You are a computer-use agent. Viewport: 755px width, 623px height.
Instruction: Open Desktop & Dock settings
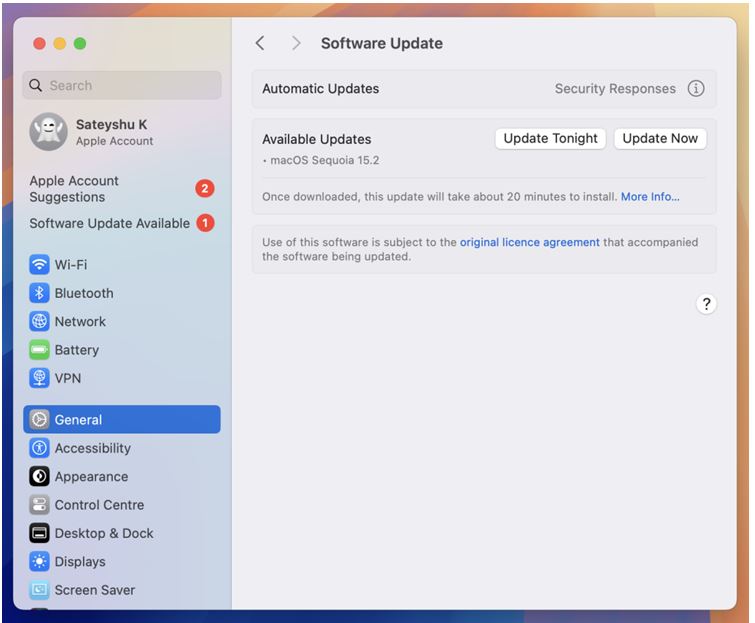tap(103, 533)
